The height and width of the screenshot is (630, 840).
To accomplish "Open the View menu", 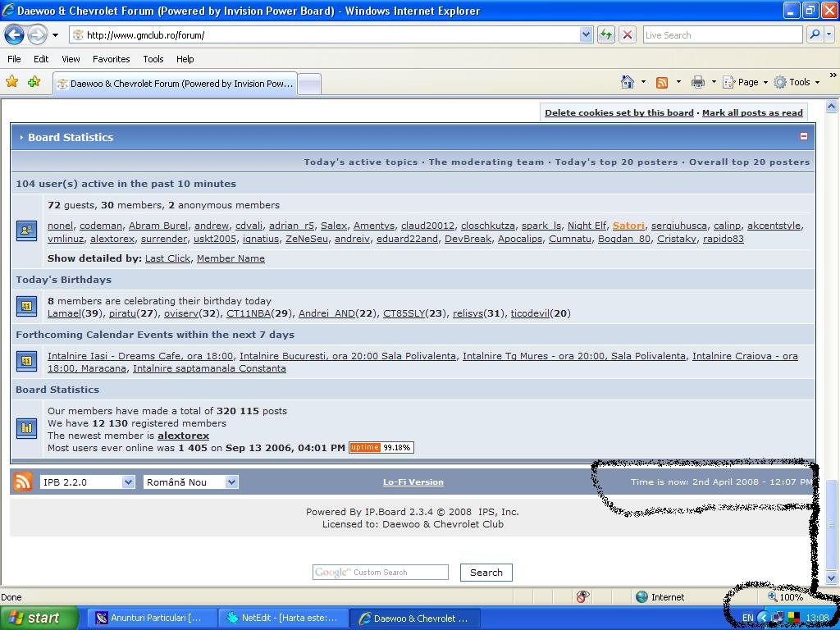I will tap(71, 59).
